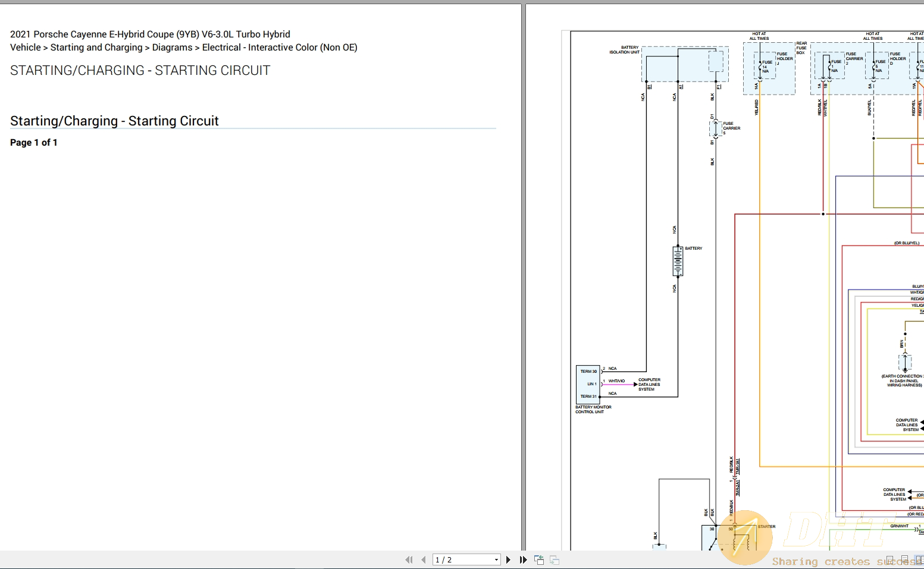Click the BATTERY MONITOR CONTROL UNIT label
The width and height of the screenshot is (924, 569).
point(593,410)
